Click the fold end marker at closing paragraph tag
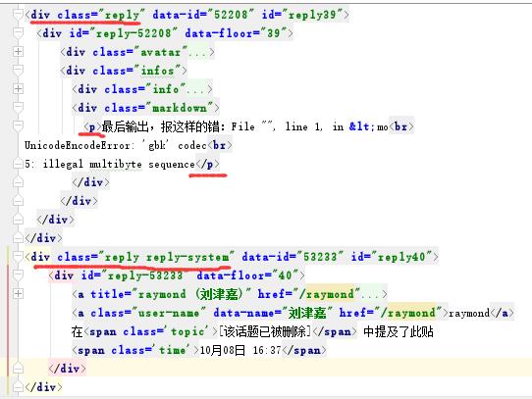Image resolution: width=532 pixels, height=399 pixels. tap(18, 164)
